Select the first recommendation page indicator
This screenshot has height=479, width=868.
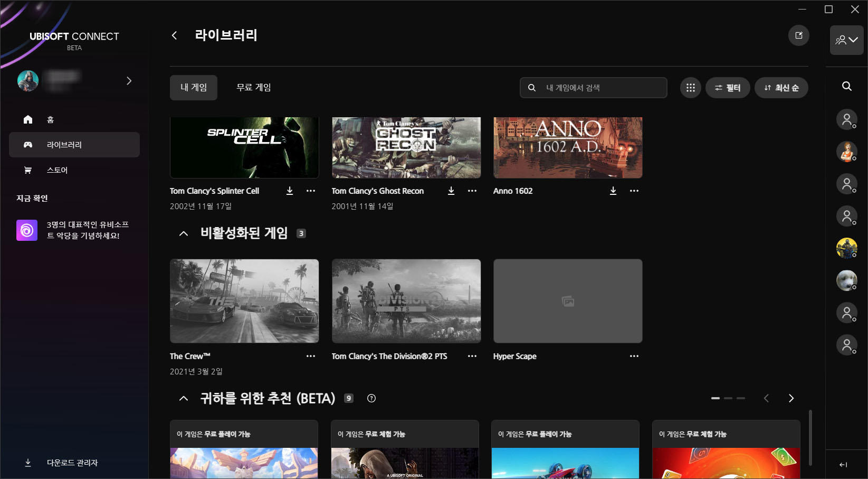tap(716, 398)
